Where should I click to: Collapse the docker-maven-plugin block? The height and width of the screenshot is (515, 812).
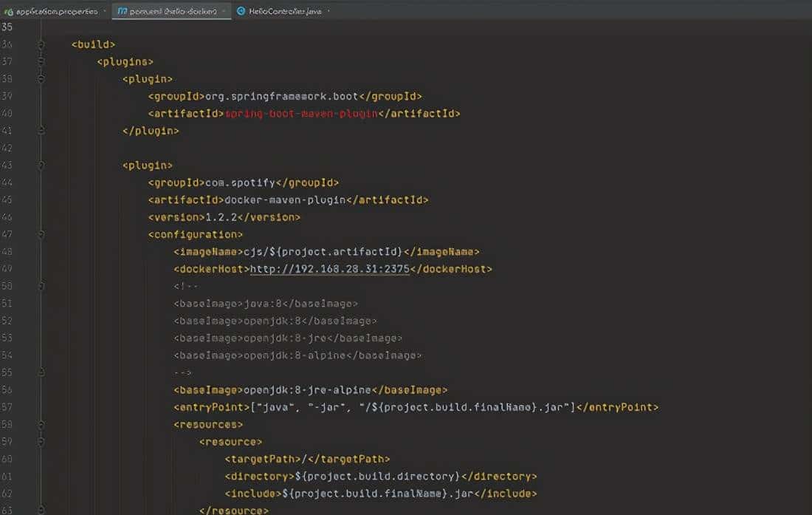point(42,165)
